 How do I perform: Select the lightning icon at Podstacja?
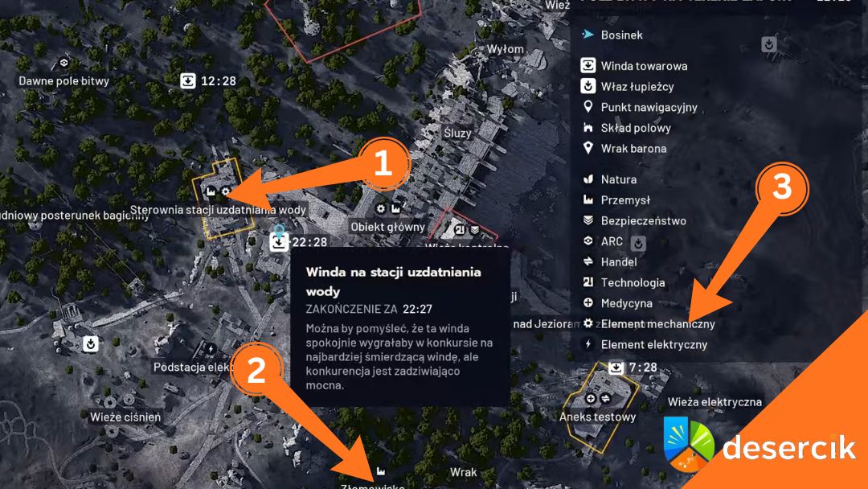coord(211,349)
